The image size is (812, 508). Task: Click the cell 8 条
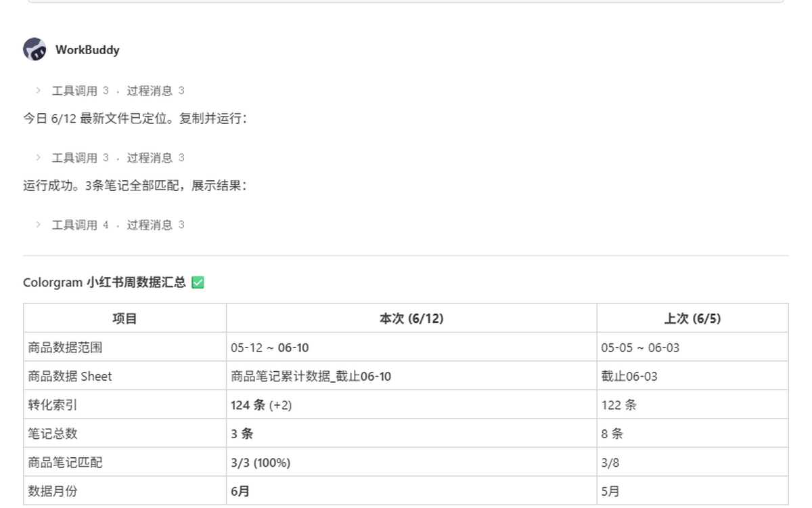[692, 433]
